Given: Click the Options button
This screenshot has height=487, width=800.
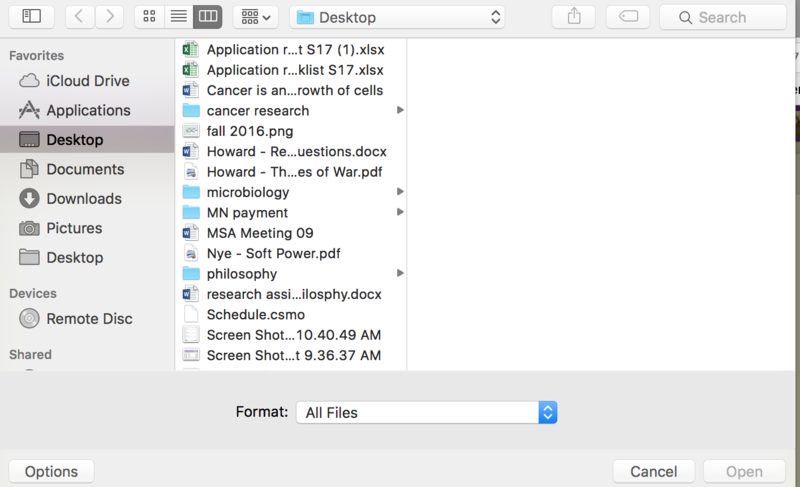Looking at the screenshot, I should 51,472.
